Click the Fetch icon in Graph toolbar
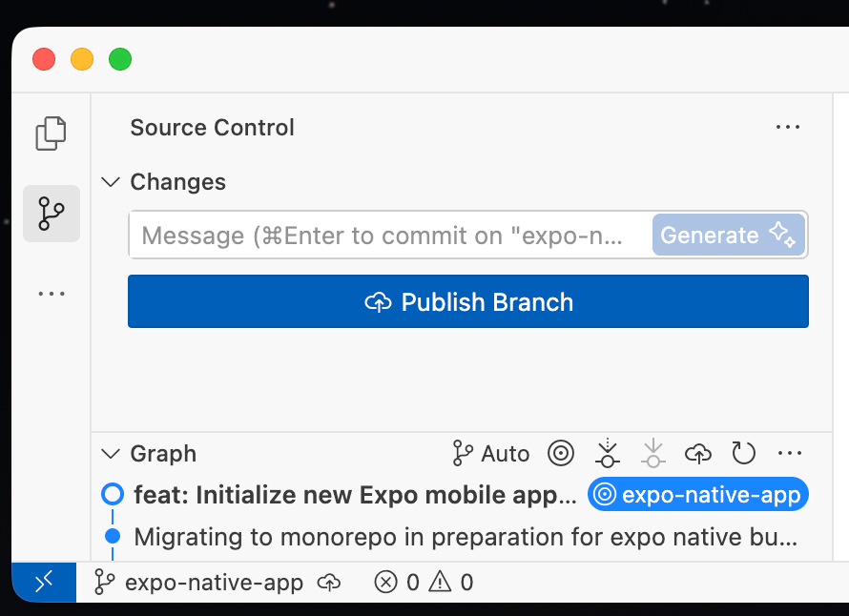Viewport: 849px width, 616px height. pyautogui.click(x=607, y=454)
